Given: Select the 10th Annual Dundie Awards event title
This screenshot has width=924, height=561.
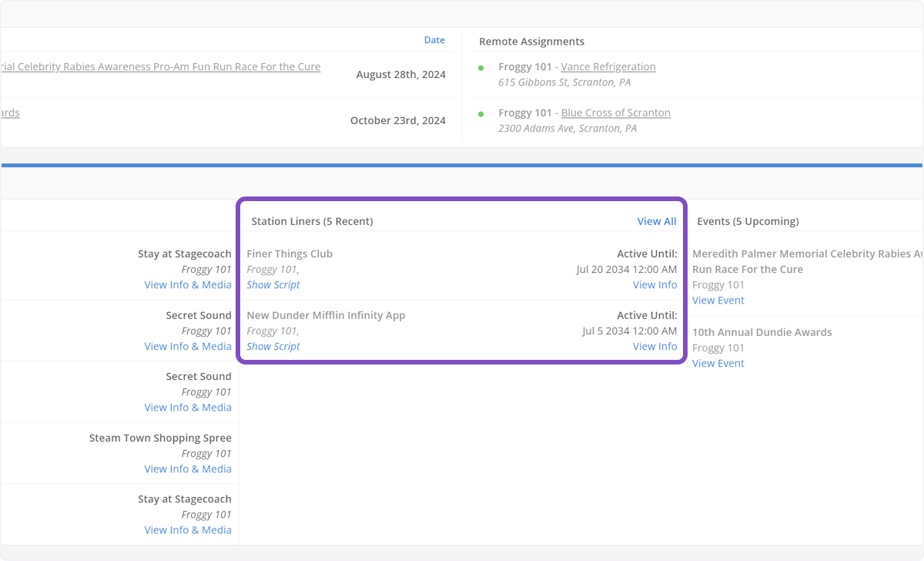Looking at the screenshot, I should point(762,332).
